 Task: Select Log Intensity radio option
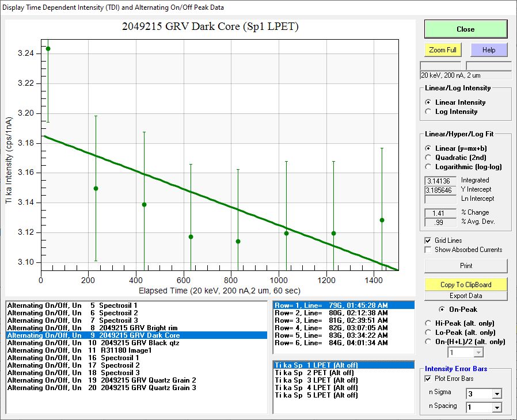[428, 112]
